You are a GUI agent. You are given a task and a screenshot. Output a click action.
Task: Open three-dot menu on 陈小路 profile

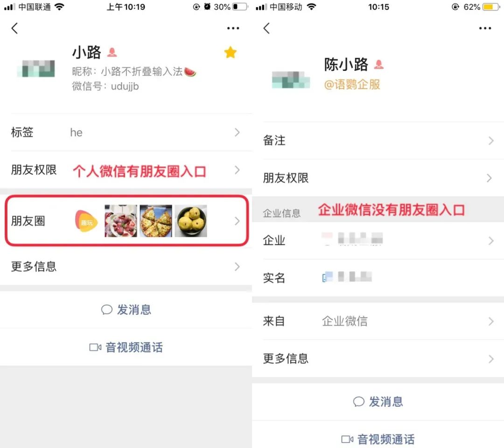[x=485, y=28]
